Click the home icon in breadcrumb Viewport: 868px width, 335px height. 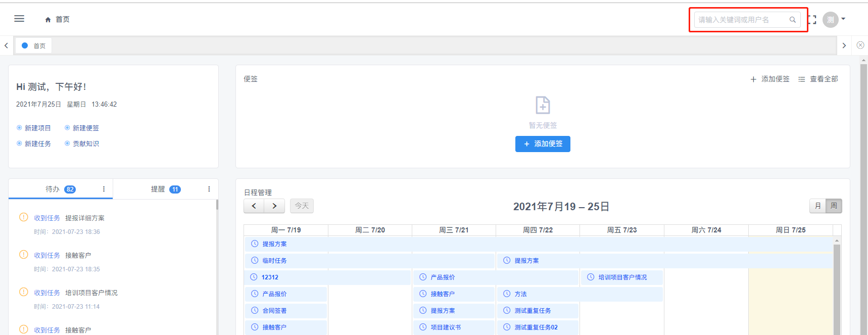click(x=48, y=20)
